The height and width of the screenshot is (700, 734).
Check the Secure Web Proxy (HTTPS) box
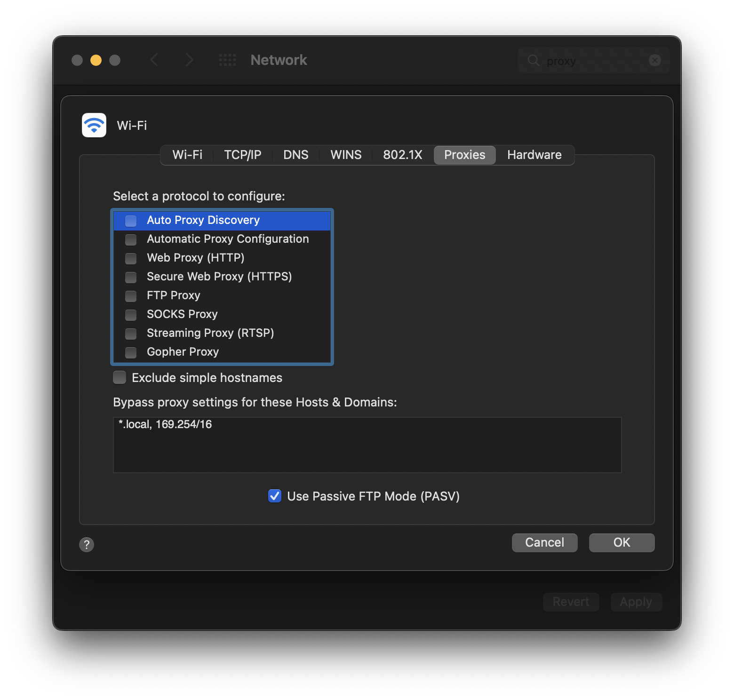pyautogui.click(x=130, y=277)
